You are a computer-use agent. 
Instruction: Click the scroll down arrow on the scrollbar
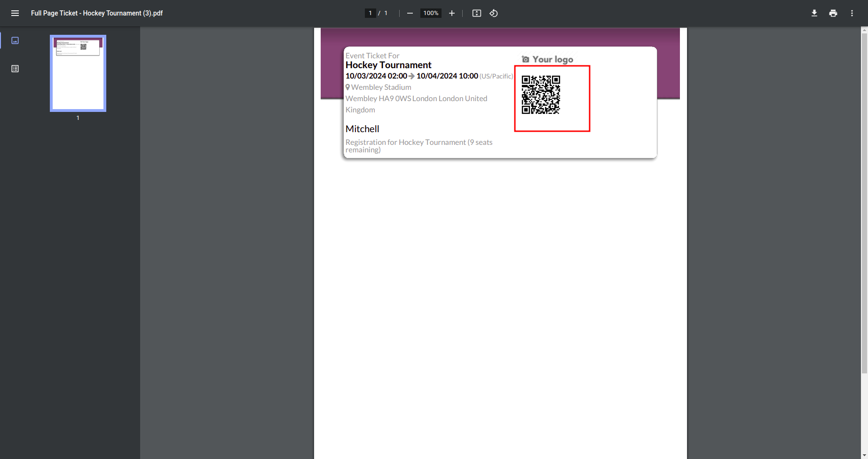pos(864,455)
